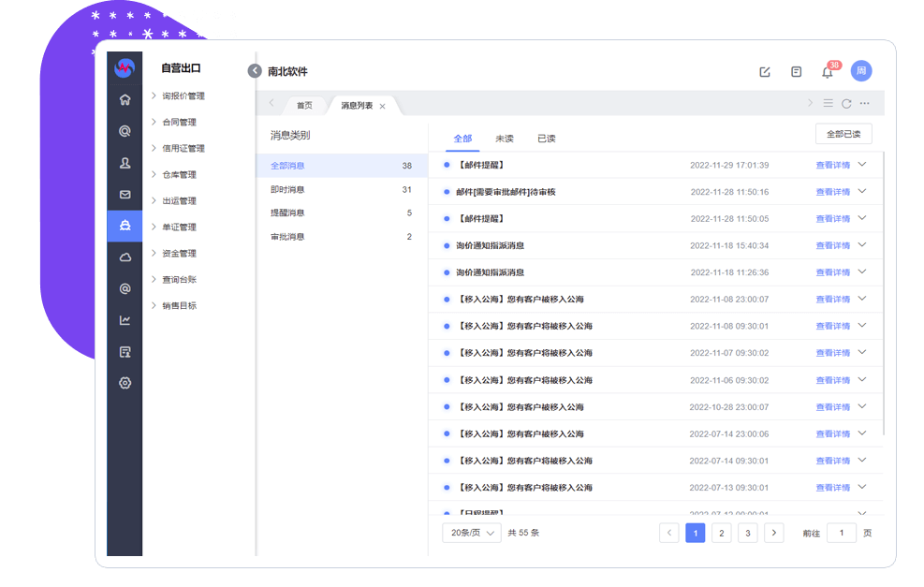Image resolution: width=924 pixels, height=587 pixels.
Task: Click the refresh icon in tab bar
Action: pyautogui.click(x=846, y=104)
